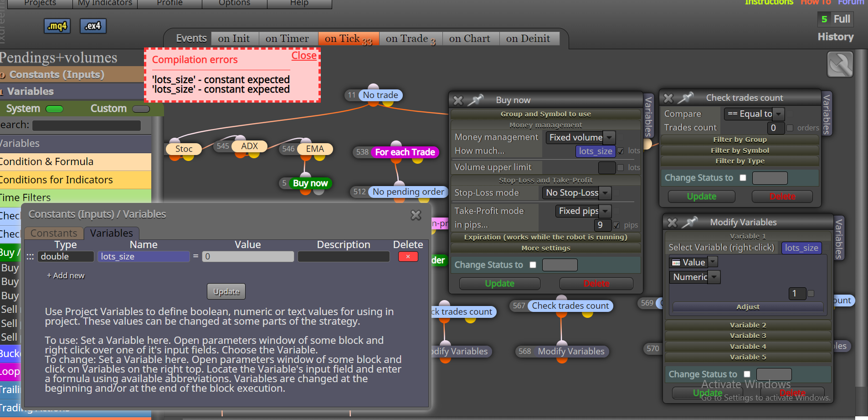Screen dimensions: 868x420
Task: Toggle the Custom blocks switch
Action: click(x=141, y=109)
